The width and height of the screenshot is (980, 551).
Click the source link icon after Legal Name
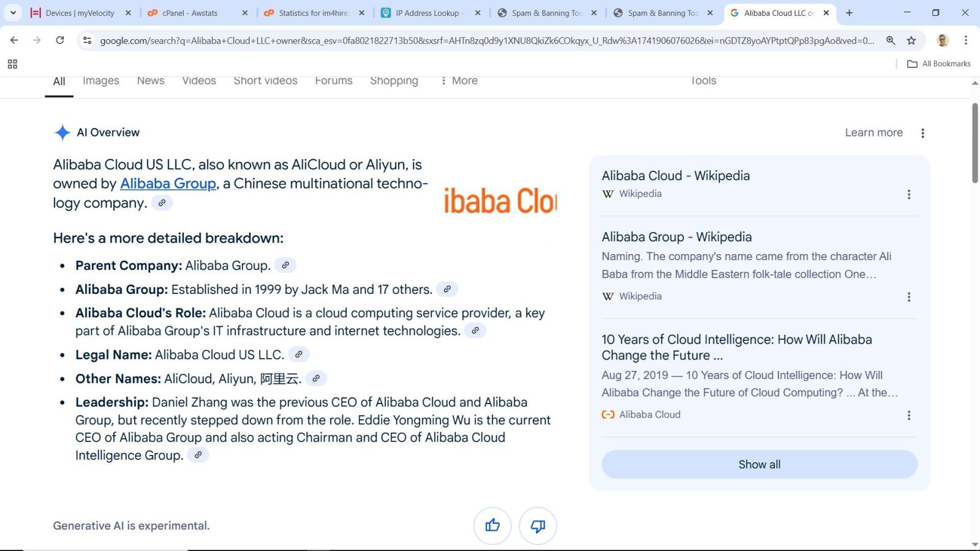(x=298, y=354)
